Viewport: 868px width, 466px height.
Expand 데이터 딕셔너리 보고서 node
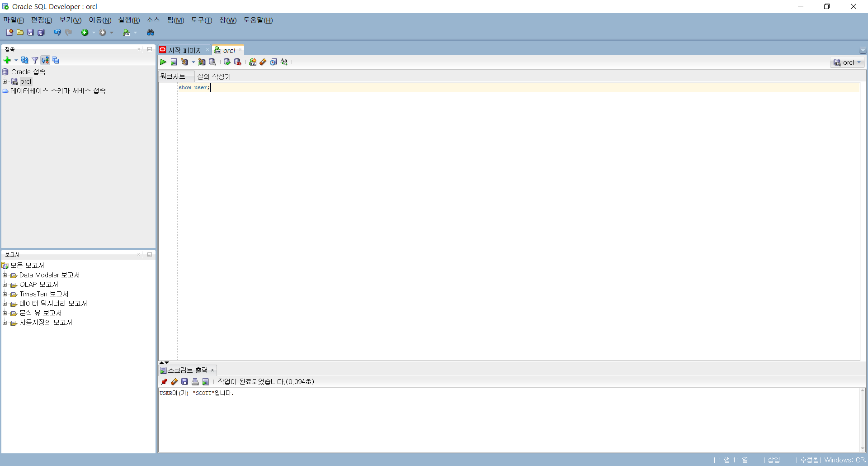[5, 304]
